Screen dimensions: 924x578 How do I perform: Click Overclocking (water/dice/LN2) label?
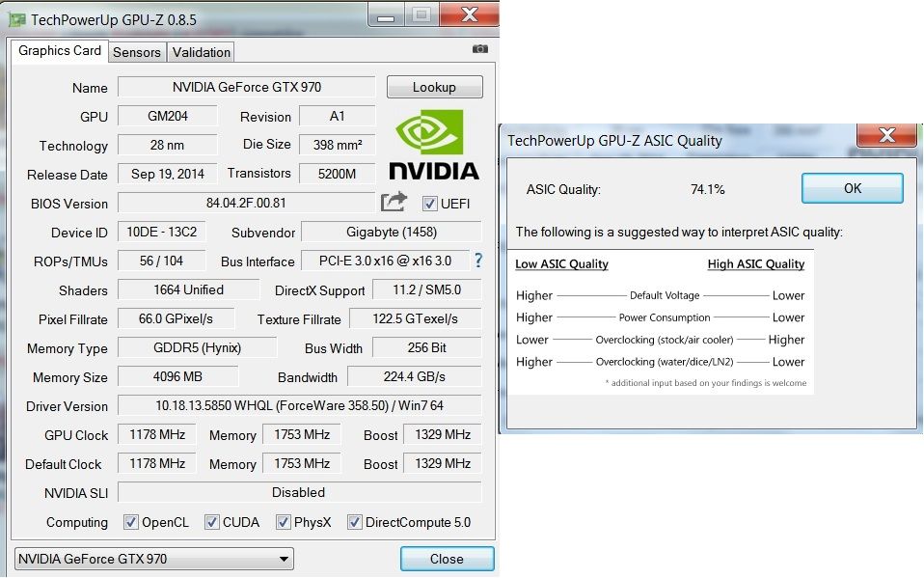click(x=665, y=362)
